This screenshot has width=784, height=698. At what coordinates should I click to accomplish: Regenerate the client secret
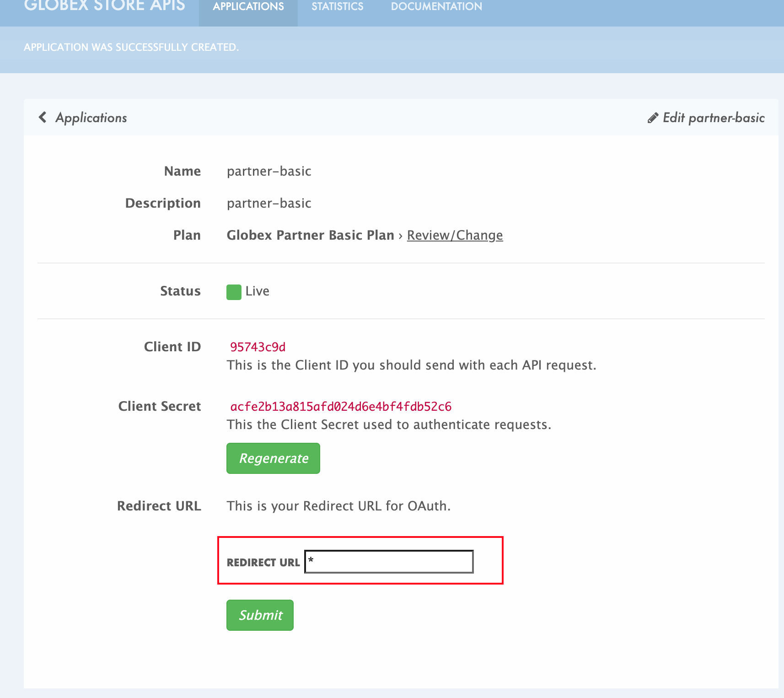click(273, 458)
